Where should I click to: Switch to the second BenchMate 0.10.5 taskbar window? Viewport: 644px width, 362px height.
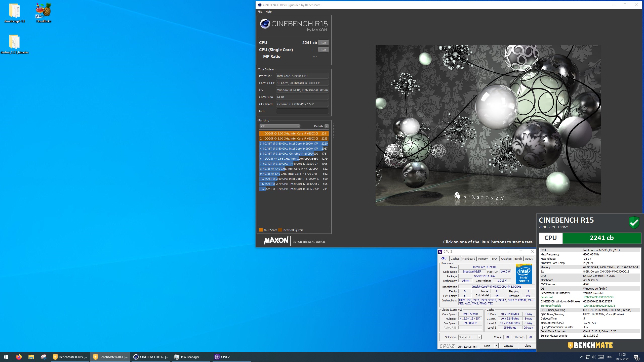[110, 357]
